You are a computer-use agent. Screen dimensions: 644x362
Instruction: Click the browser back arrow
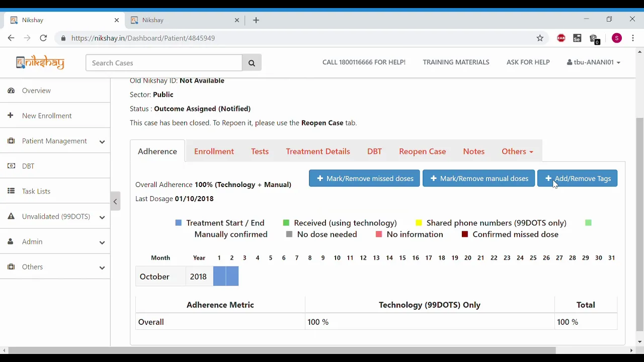tap(11, 38)
